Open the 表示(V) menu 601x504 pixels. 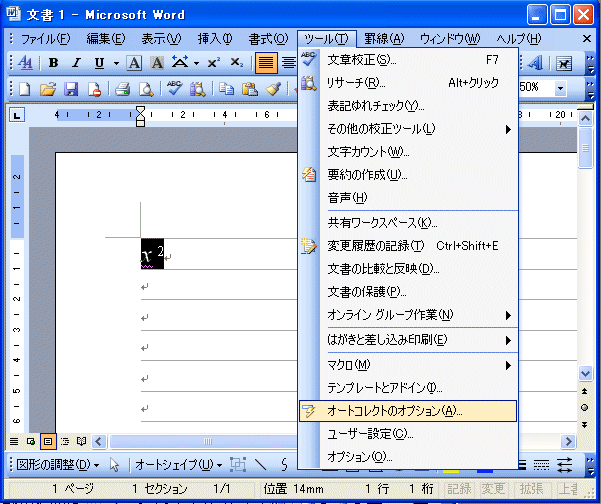(x=161, y=39)
